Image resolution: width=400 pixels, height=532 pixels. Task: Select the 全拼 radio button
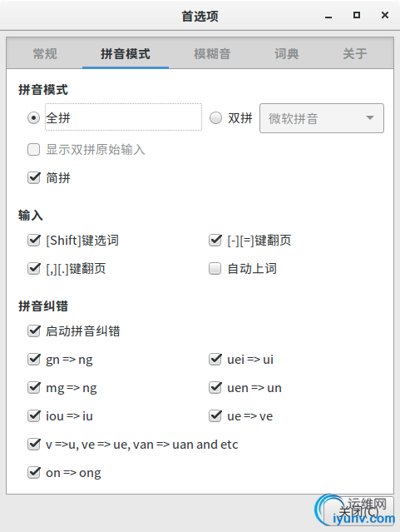coord(33,118)
